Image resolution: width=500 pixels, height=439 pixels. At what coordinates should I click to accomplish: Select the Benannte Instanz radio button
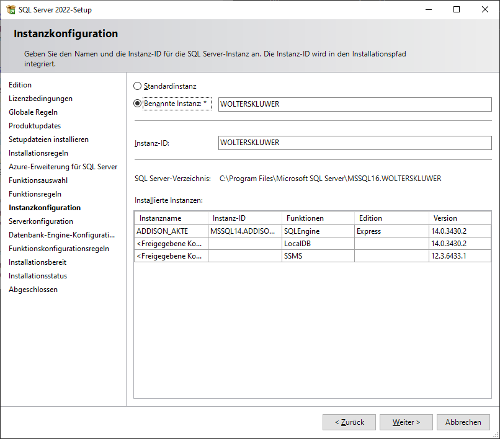pos(137,103)
